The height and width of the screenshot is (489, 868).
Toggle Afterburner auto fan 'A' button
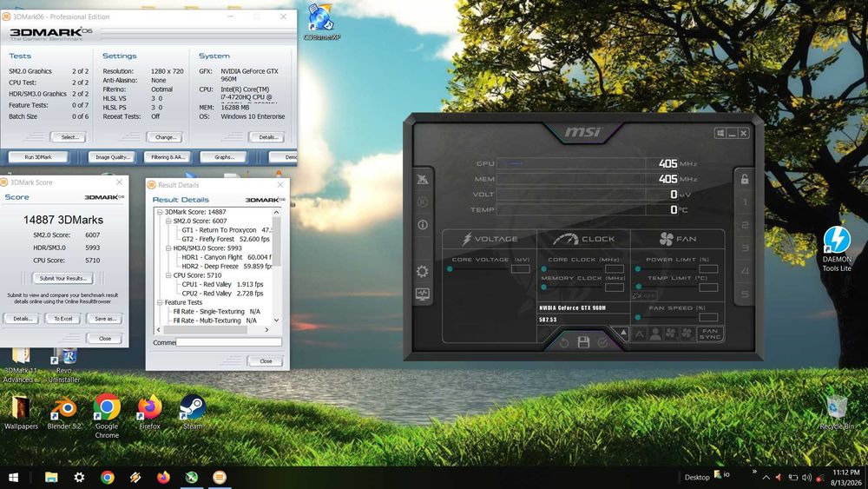click(x=640, y=334)
